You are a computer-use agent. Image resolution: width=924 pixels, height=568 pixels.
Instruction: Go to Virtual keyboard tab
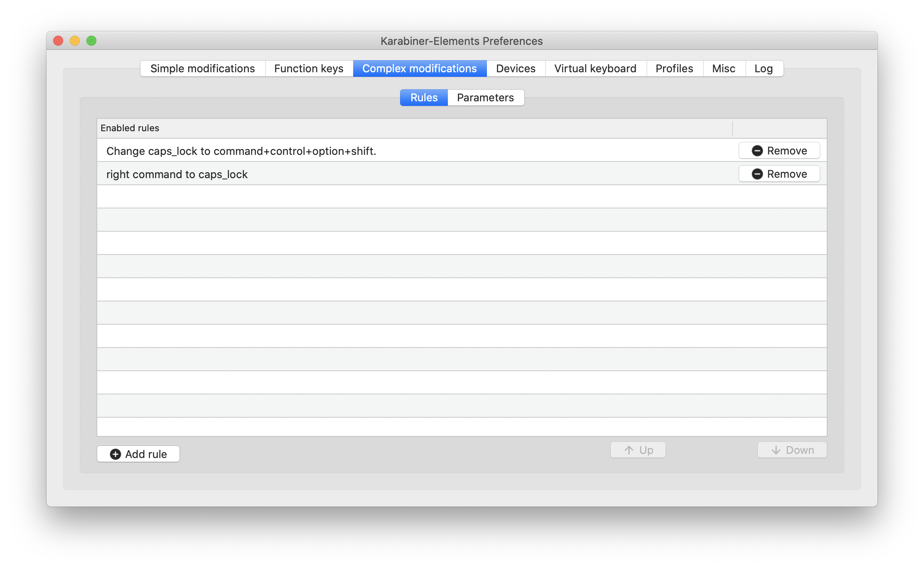coord(595,69)
